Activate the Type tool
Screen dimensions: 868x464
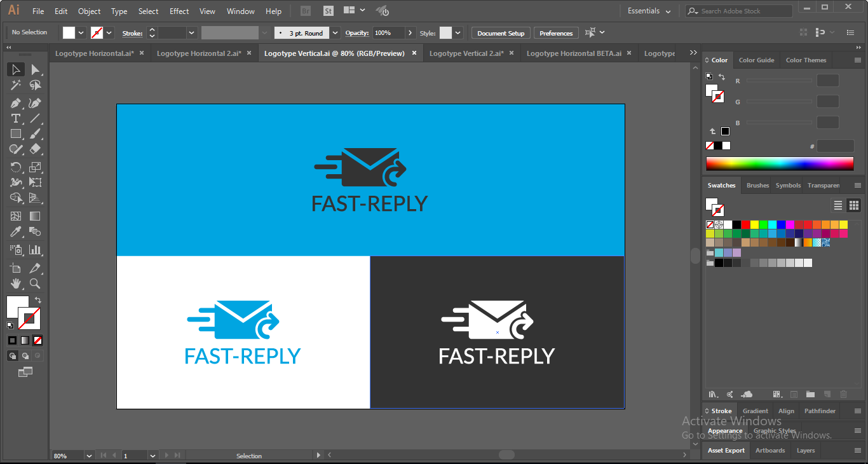pyautogui.click(x=16, y=118)
